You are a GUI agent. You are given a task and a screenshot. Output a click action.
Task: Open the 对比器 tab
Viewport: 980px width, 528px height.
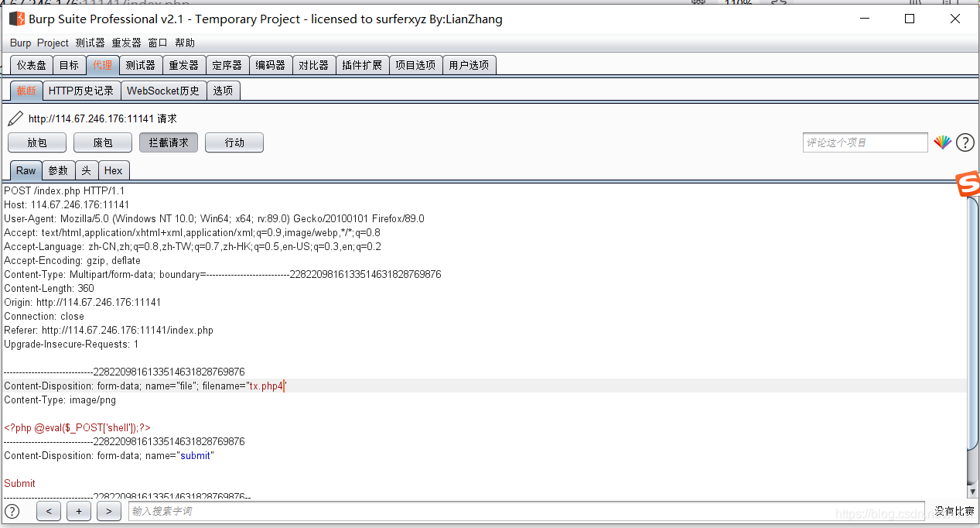(x=313, y=66)
